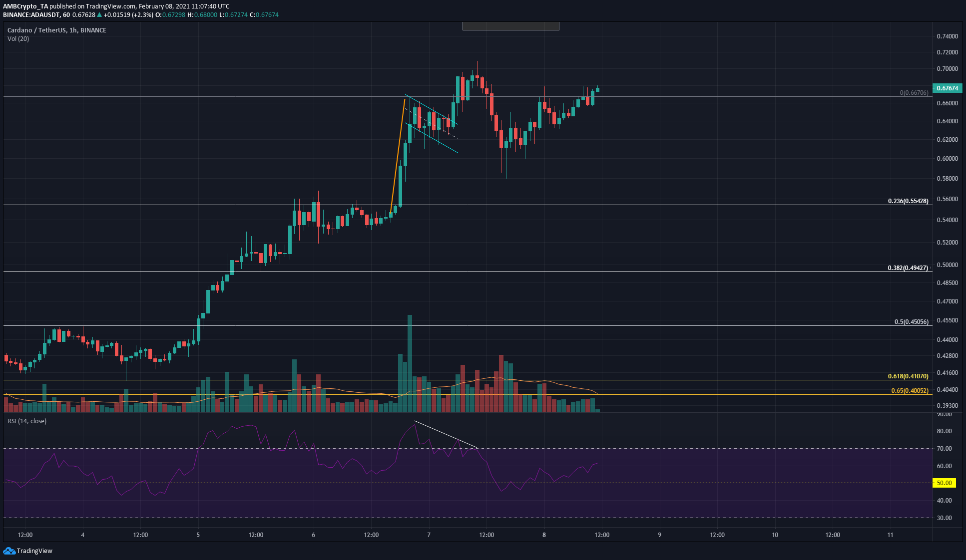Viewport: 966px width, 560px height.
Task: Click the 0.74000 price axis label
Action: point(947,36)
